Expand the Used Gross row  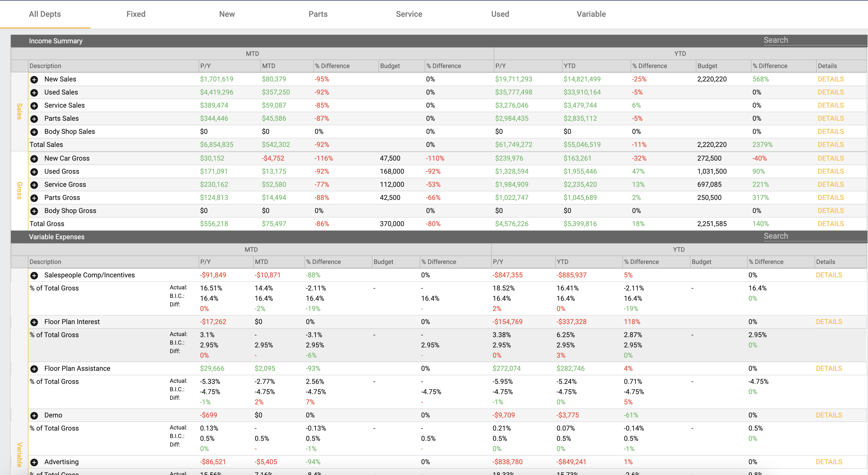pos(34,172)
